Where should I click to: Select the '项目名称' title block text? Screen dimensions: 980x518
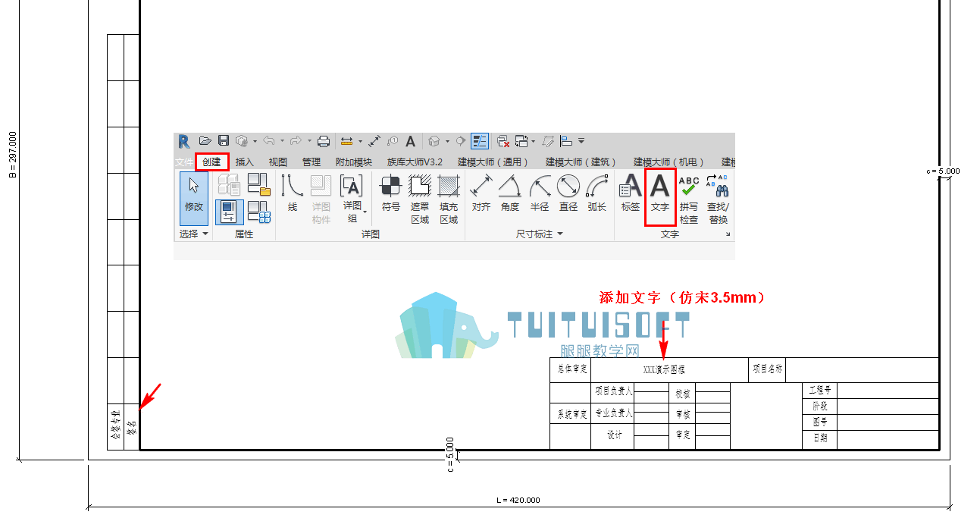[767, 369]
